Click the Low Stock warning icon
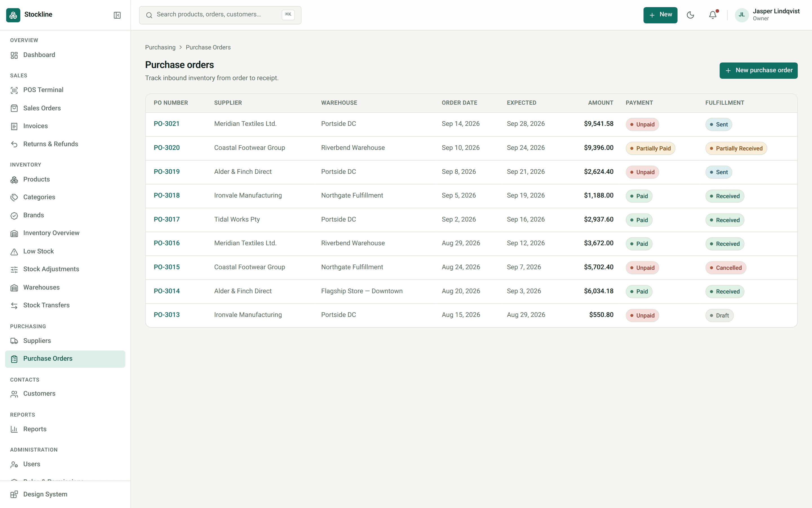 14,252
